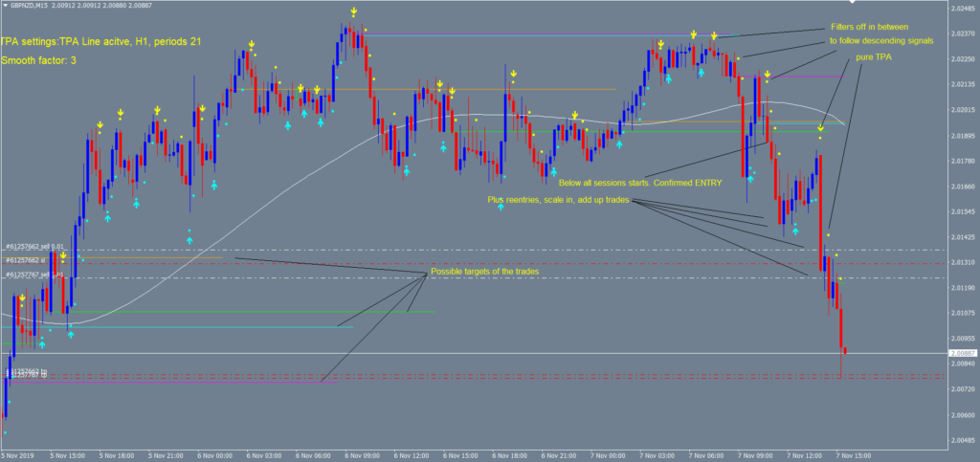The image size is (980, 462).
Task: Select the 'Possible targets of the trades' annotation
Action: click(x=484, y=273)
